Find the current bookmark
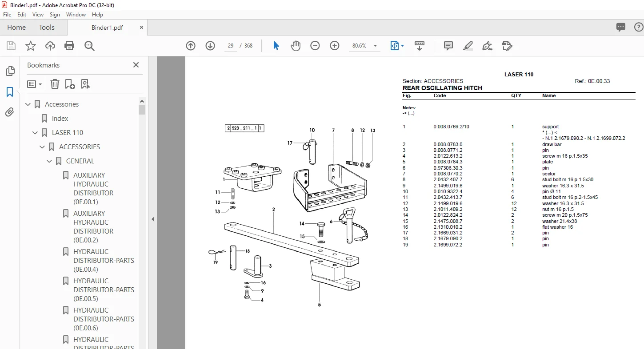This screenshot has height=349, width=644. (x=85, y=84)
